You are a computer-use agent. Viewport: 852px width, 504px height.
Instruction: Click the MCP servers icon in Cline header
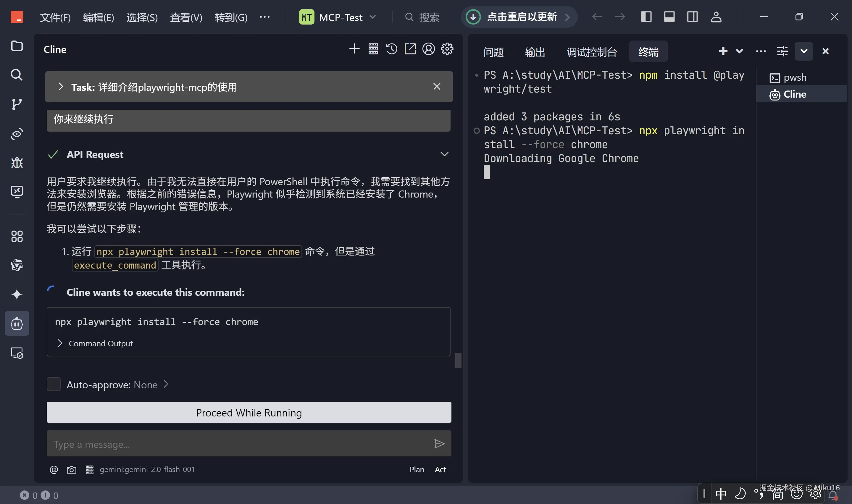click(x=373, y=49)
